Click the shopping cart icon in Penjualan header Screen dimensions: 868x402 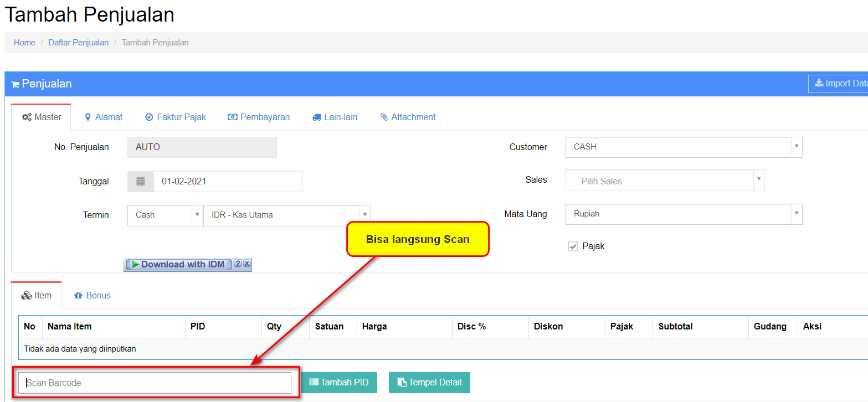[15, 84]
